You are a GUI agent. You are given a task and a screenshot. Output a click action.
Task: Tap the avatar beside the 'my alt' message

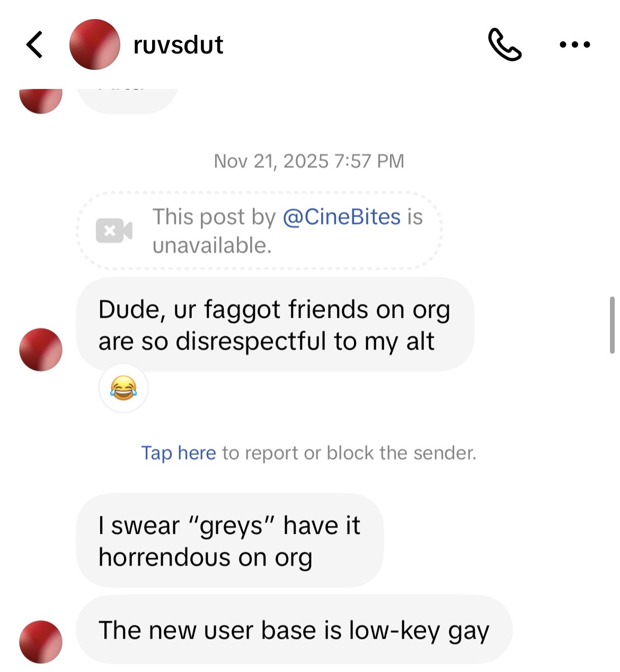click(41, 350)
